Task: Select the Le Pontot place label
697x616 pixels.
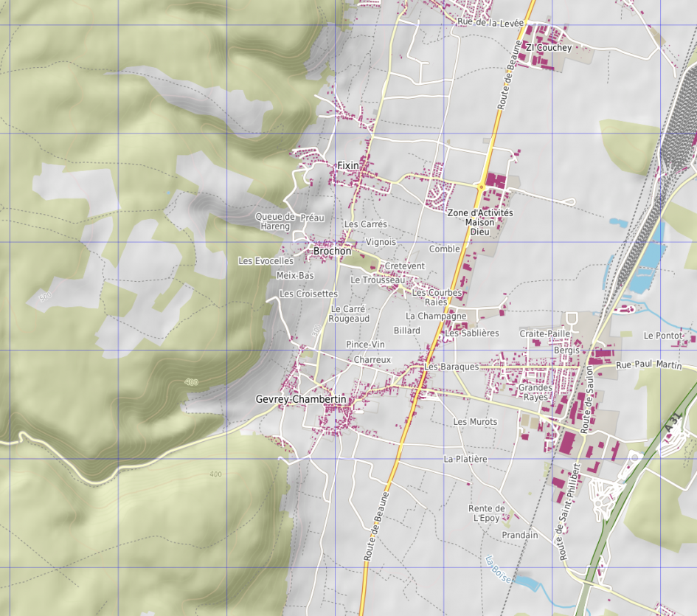Action: pyautogui.click(x=663, y=336)
